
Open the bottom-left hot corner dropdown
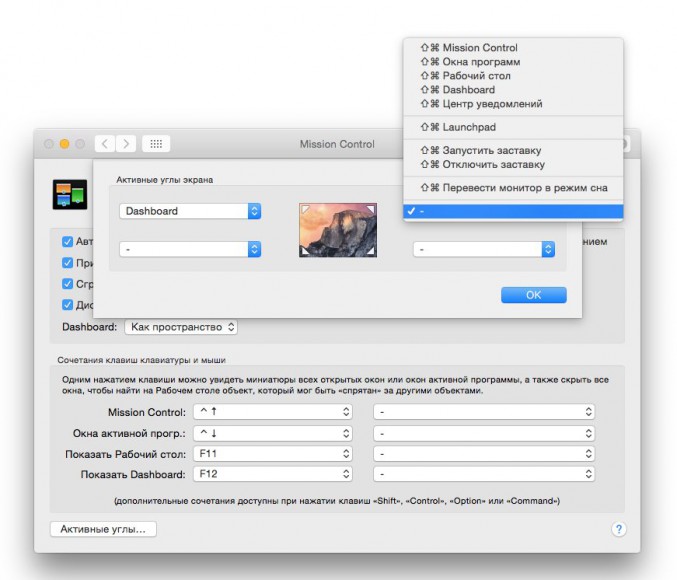click(x=190, y=249)
